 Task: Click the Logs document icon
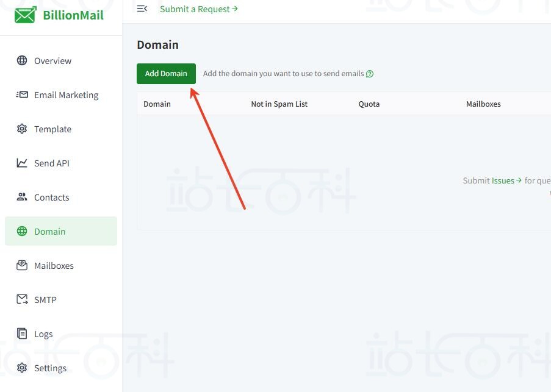point(22,333)
